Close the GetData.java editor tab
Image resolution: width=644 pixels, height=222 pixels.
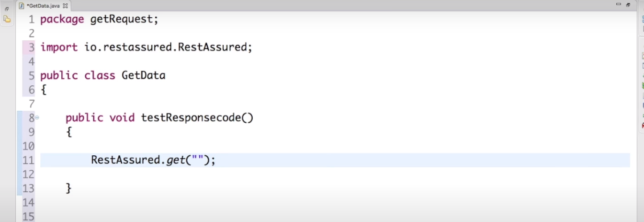pyautogui.click(x=66, y=6)
